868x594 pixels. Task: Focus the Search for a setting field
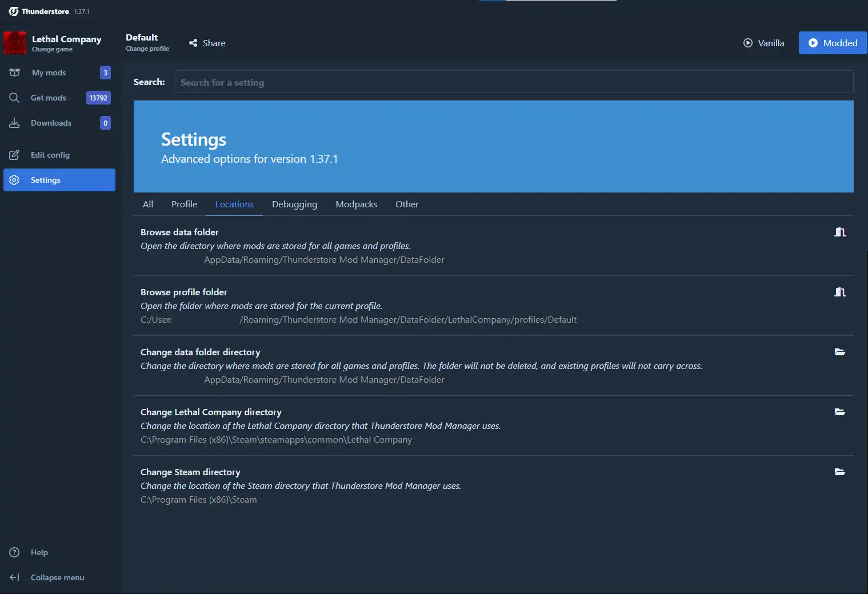513,82
